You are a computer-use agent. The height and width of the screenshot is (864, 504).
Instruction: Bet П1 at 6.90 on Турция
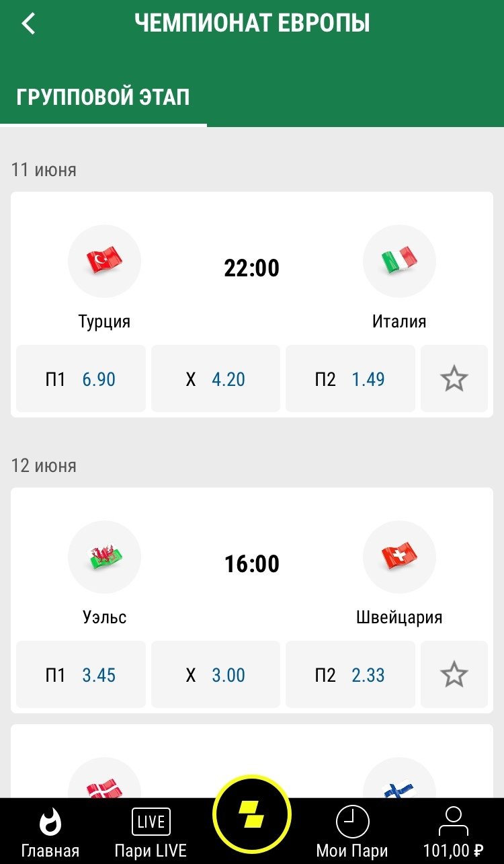click(x=81, y=379)
